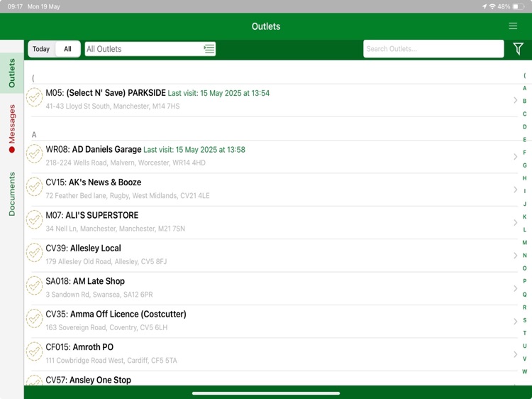Open SA018: AM Late Shop outlet

pos(270,289)
